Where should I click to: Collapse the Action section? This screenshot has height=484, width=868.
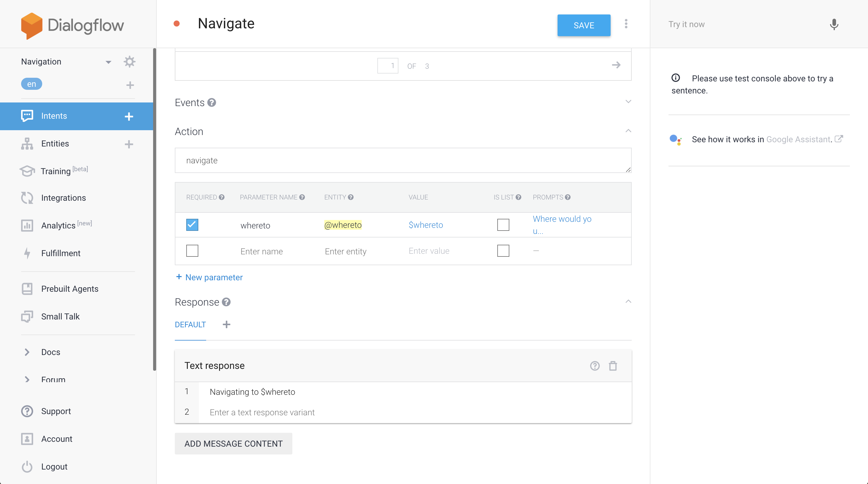pyautogui.click(x=628, y=131)
